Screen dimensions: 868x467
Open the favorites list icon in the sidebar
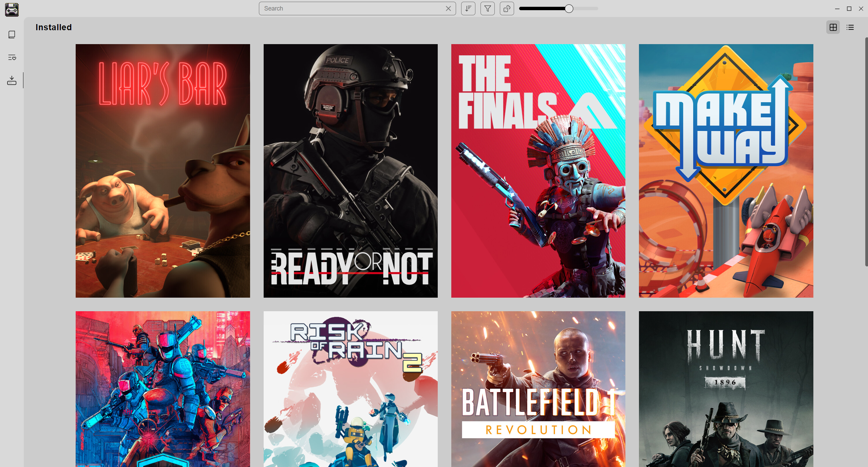click(12, 57)
